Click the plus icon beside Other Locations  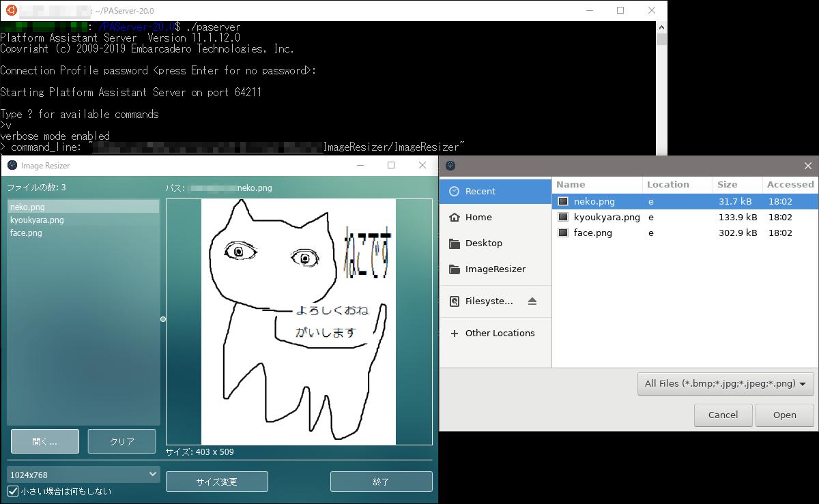pyautogui.click(x=455, y=333)
